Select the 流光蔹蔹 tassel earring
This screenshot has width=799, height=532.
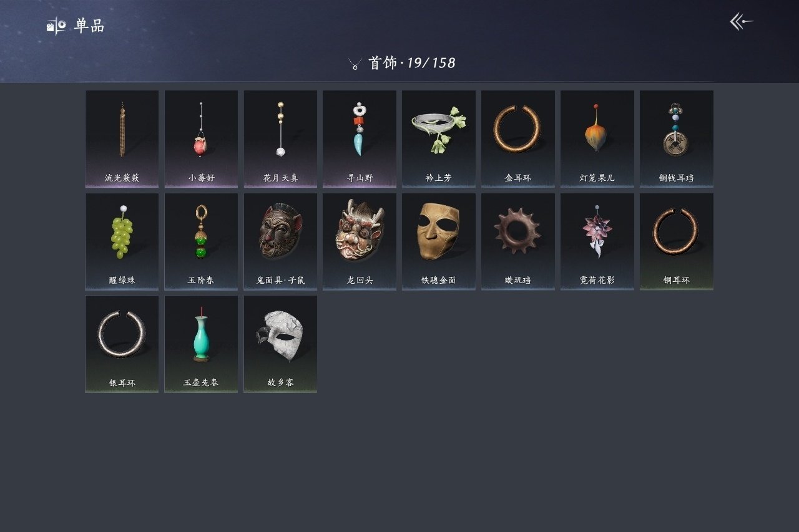(x=122, y=138)
